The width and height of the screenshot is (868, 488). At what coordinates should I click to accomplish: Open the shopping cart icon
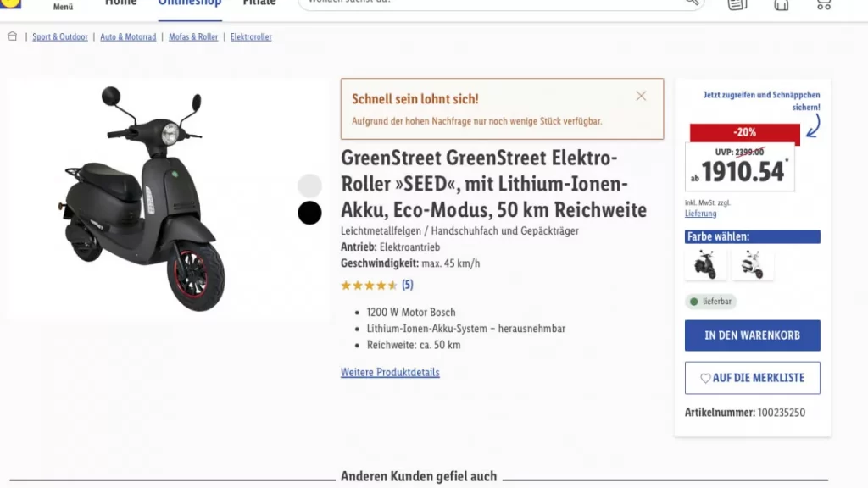coord(823,4)
